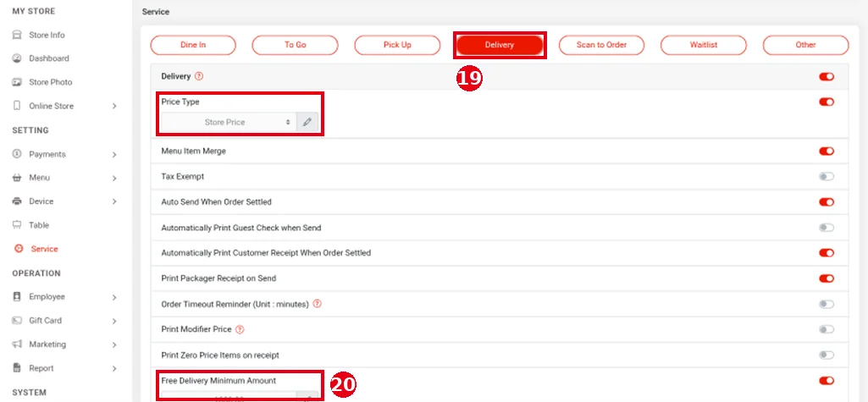Switch to the Other tab
868x402 pixels.
[805, 45]
